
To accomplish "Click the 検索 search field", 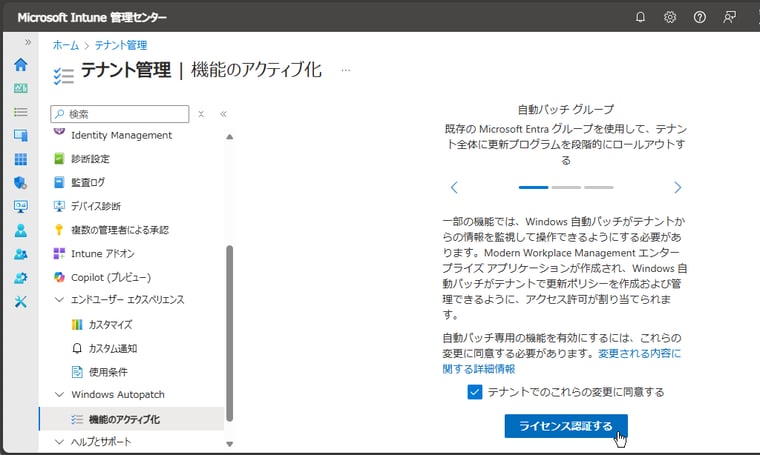I will pos(120,114).
